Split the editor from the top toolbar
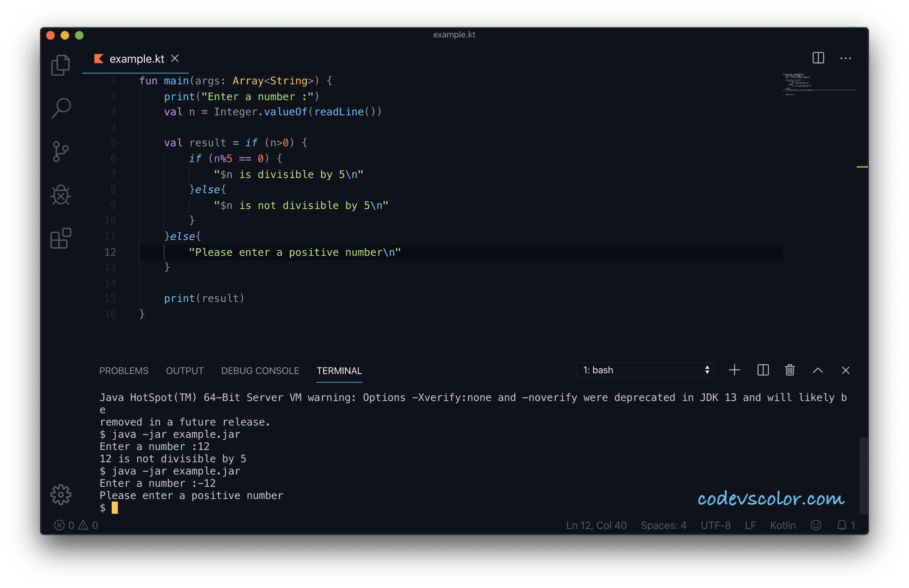This screenshot has height=588, width=909. (818, 58)
